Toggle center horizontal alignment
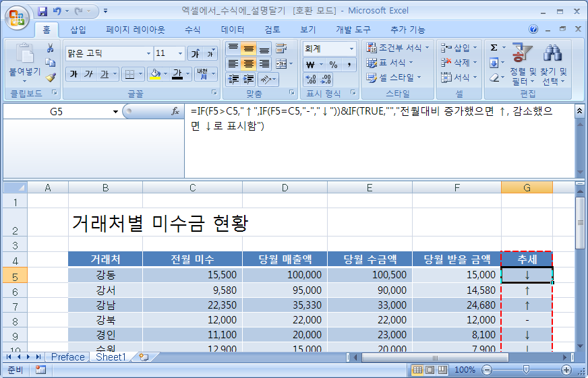The height and width of the screenshot is (378, 588). [x=249, y=64]
